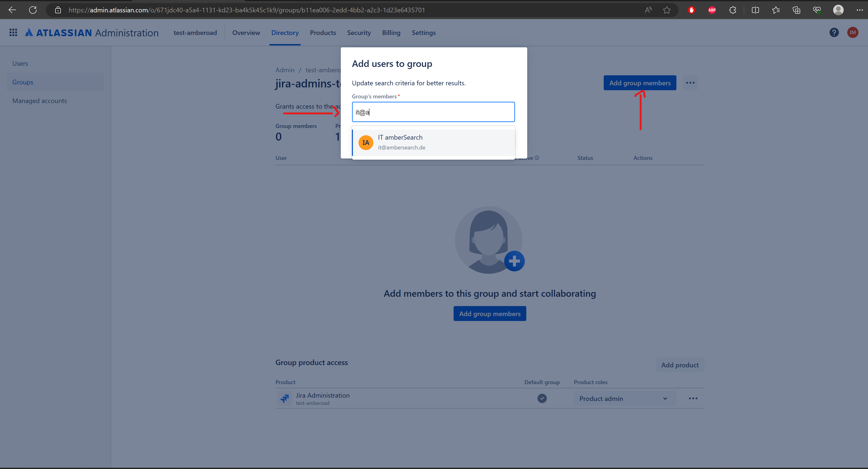Open the group more actions ellipsis

coord(690,83)
